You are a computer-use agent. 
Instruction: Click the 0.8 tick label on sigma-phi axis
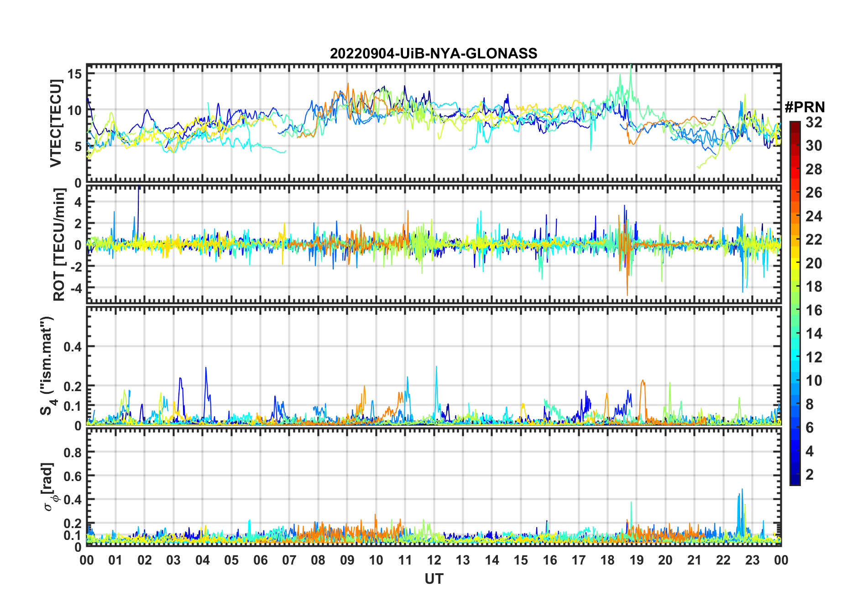tap(72, 452)
